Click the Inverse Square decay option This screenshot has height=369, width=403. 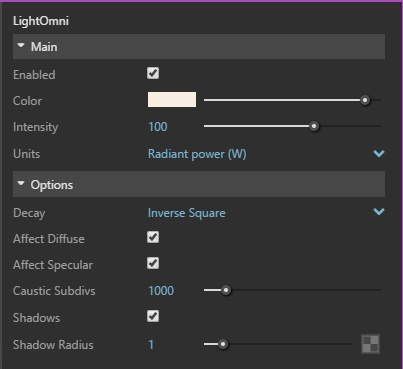click(187, 213)
